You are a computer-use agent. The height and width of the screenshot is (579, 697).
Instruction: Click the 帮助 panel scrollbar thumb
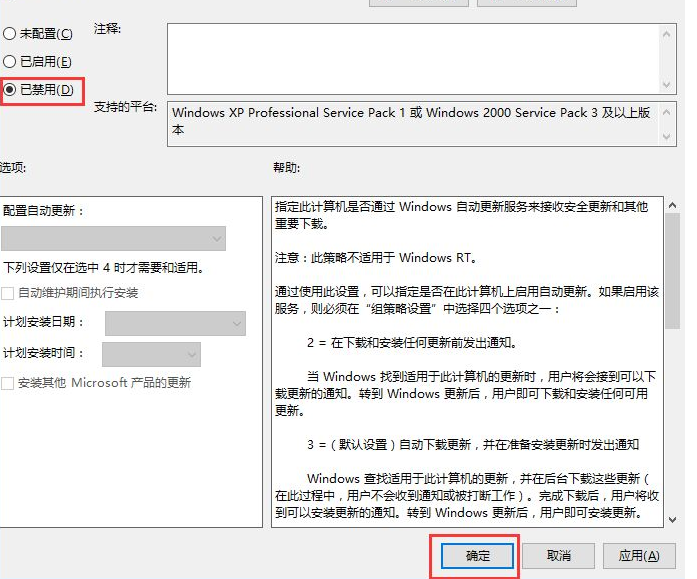pos(672,270)
